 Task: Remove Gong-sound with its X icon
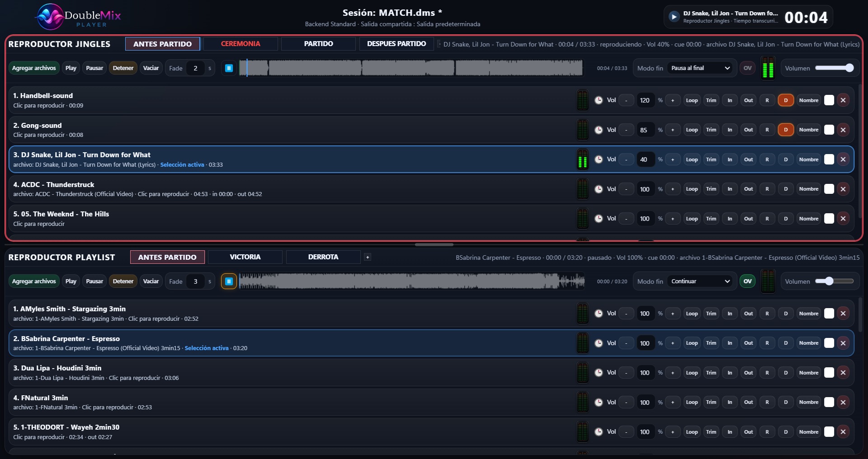point(843,130)
